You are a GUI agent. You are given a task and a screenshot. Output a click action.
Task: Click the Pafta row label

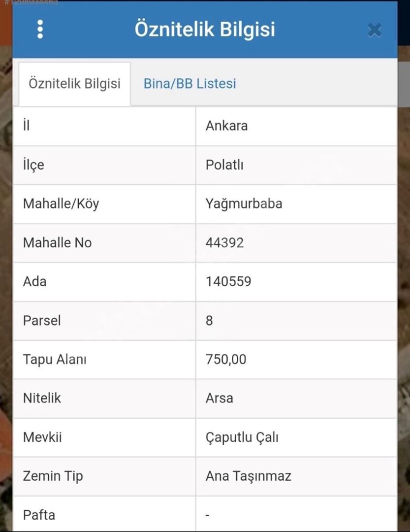tap(39, 515)
